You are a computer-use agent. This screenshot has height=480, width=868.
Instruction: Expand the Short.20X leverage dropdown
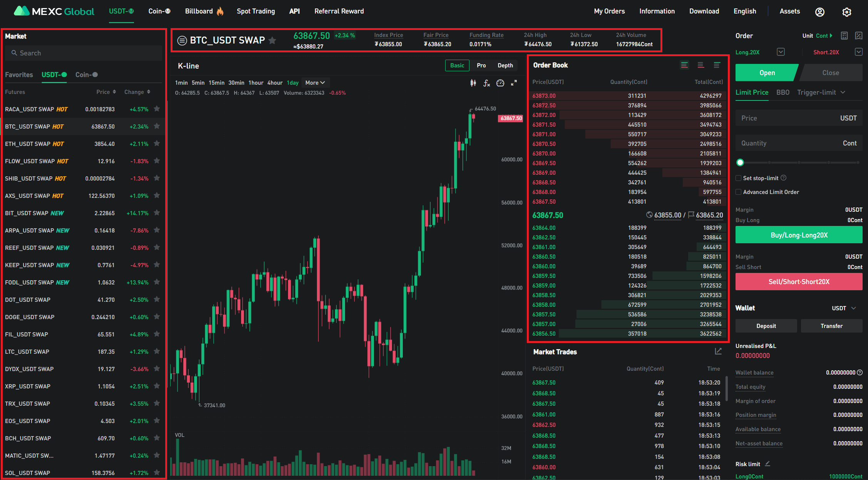click(x=858, y=52)
